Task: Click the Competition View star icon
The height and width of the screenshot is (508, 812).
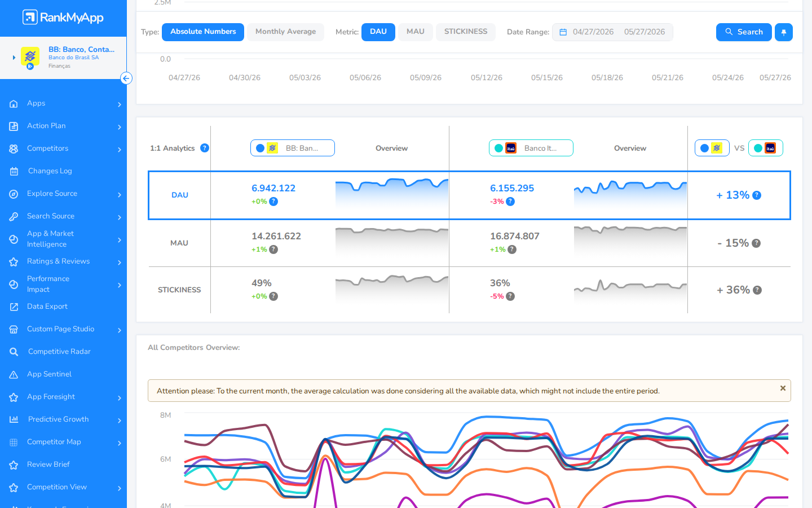Action: (x=14, y=488)
